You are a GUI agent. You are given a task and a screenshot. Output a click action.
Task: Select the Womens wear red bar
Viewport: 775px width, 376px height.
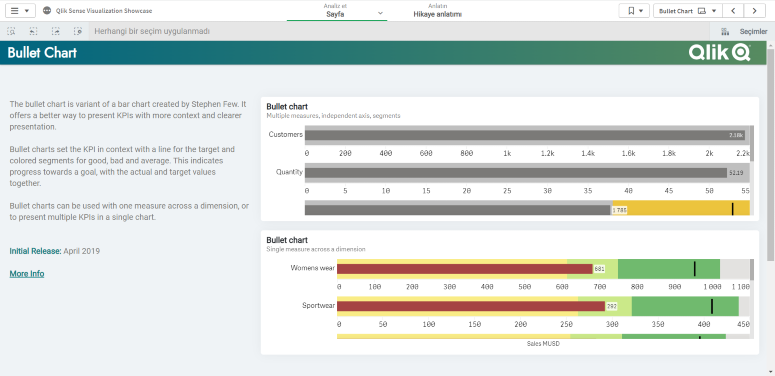pyautogui.click(x=465, y=269)
